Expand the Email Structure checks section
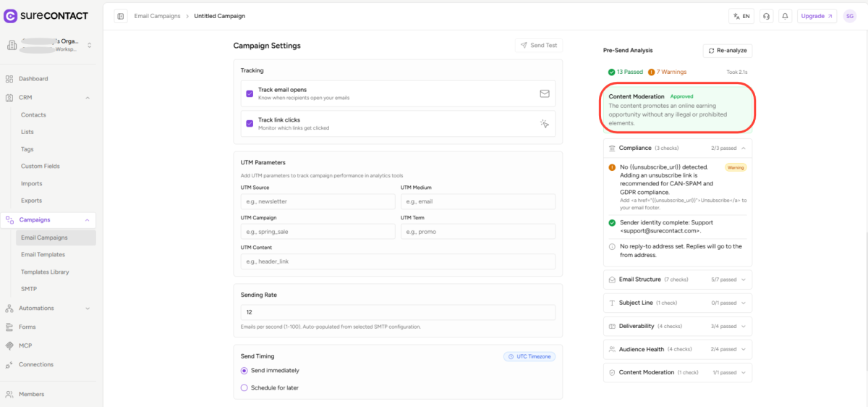This screenshot has height=407, width=868. click(677, 279)
